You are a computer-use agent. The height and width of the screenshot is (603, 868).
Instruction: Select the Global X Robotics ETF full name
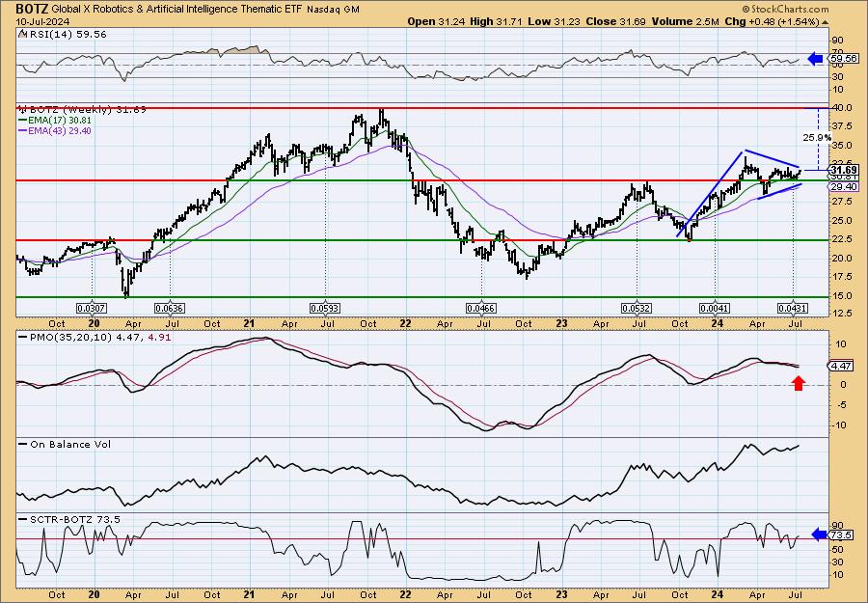(176, 9)
